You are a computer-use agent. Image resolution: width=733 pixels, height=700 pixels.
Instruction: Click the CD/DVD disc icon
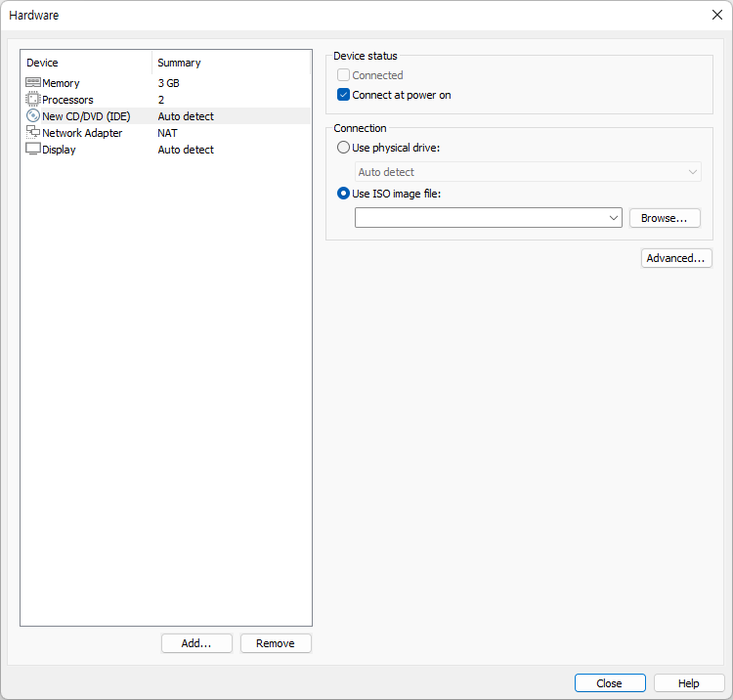click(x=33, y=116)
